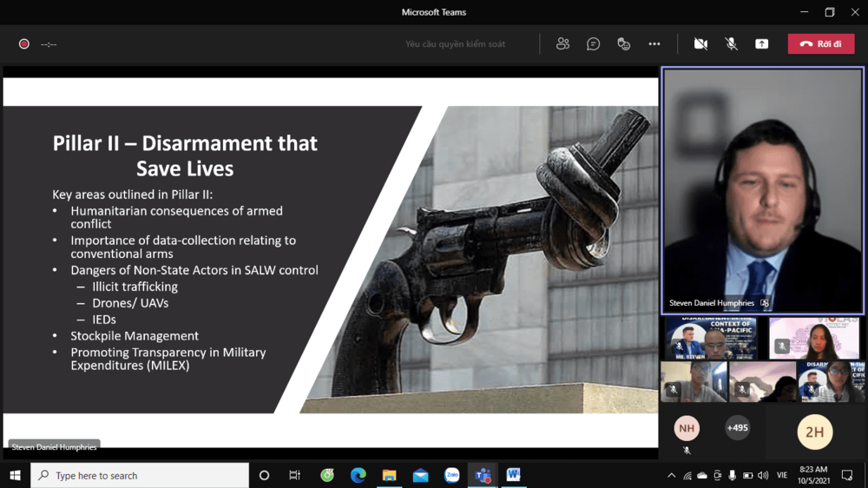The width and height of the screenshot is (868, 488).
Task: Click the NH participant avatar
Action: [687, 428]
